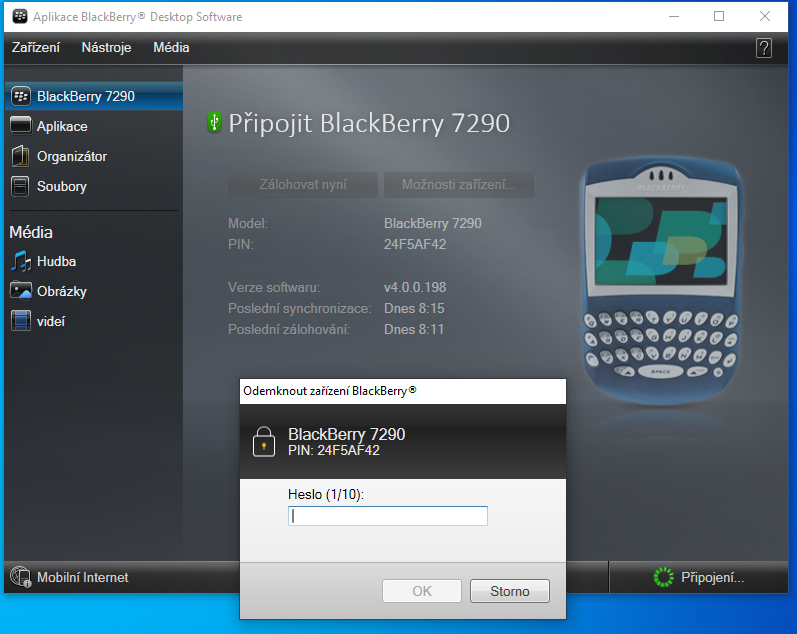Open the Obrázky media label
Image resolution: width=797 pixels, height=634 pixels.
click(x=62, y=291)
